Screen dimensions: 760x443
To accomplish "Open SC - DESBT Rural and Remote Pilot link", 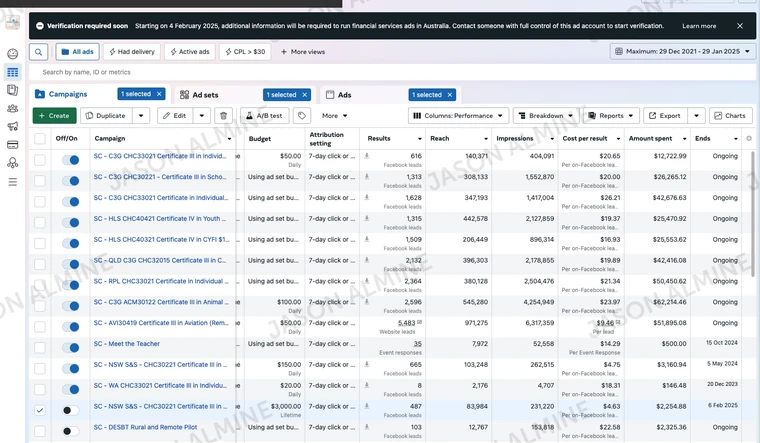I will [145, 427].
